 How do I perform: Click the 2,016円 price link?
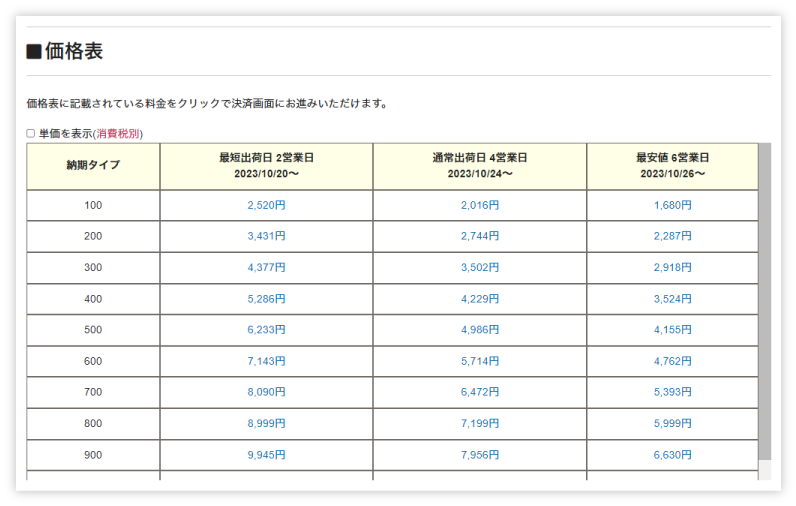click(x=480, y=205)
